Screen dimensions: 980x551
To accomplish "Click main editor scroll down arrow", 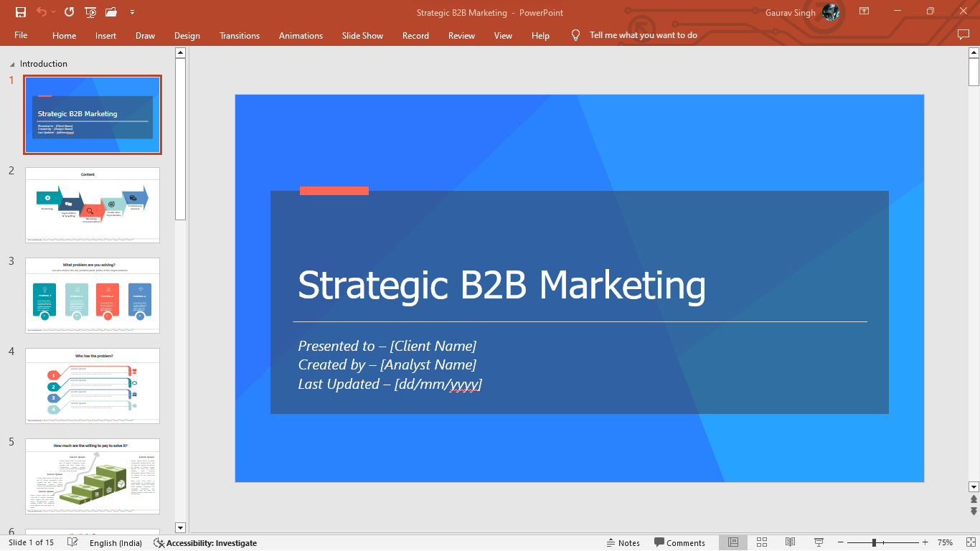I will [x=974, y=486].
